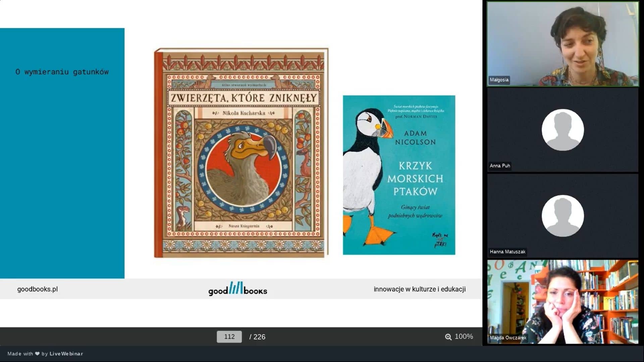Select Anna Puh's participant tile
The width and height of the screenshot is (644, 362).
pos(562,130)
